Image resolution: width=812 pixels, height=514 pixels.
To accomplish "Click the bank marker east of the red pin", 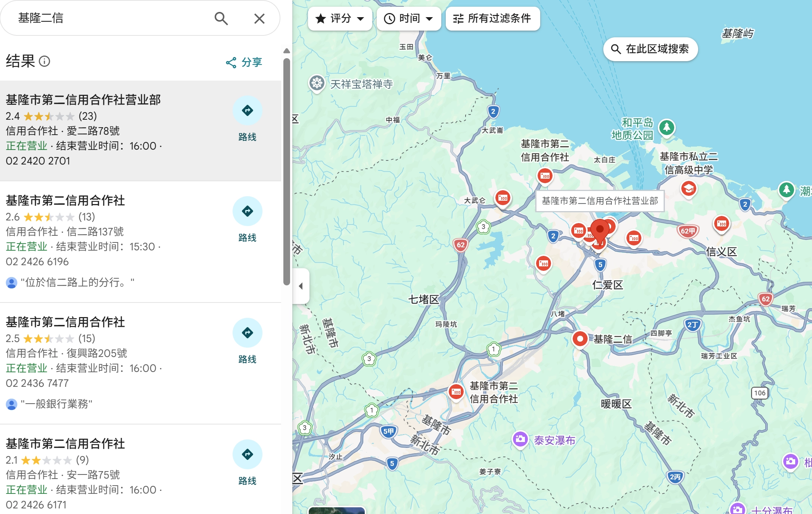I will (634, 238).
